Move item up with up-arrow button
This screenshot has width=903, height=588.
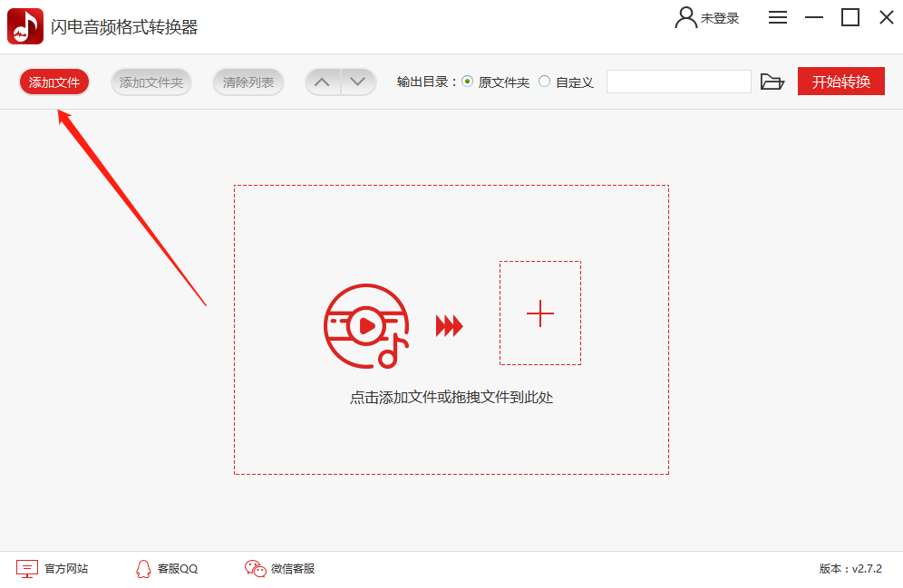323,82
